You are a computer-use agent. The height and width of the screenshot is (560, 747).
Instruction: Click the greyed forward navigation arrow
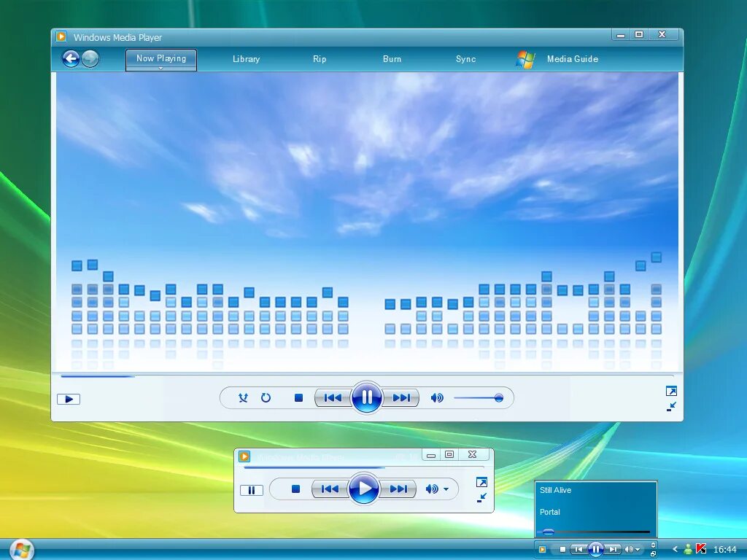[90, 59]
